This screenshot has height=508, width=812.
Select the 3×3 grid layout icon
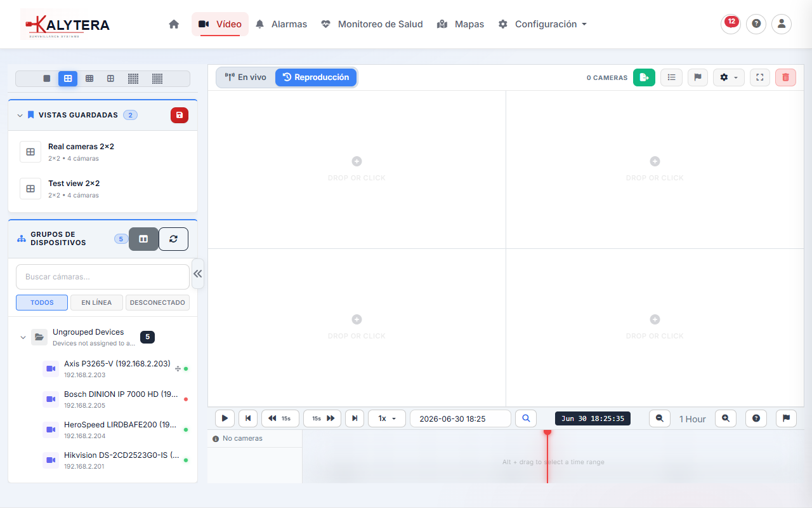click(x=89, y=79)
